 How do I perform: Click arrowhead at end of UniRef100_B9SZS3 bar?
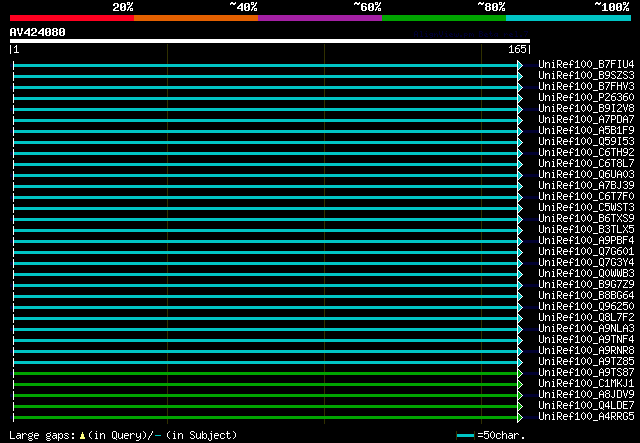(520, 76)
